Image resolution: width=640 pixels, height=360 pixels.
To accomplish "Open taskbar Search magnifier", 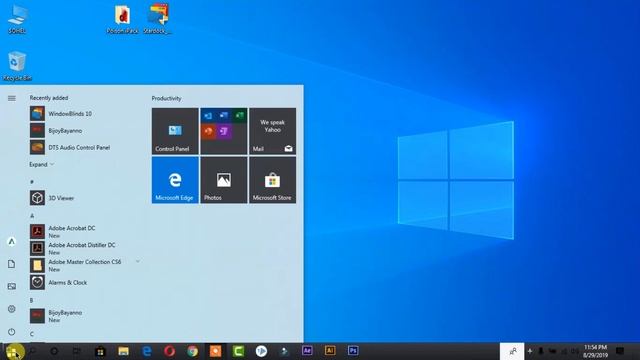I will pos(33,351).
